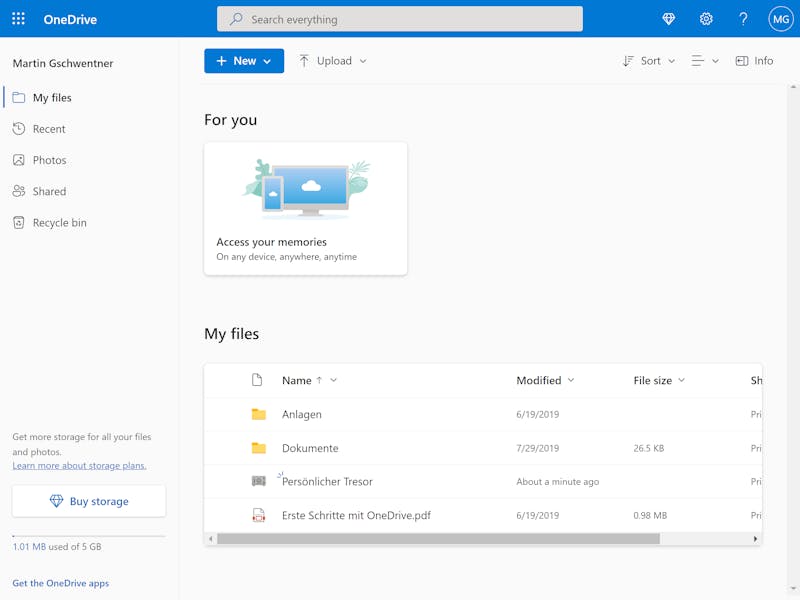
Task: Go to Recycle bin in navigation
Action: [x=60, y=222]
